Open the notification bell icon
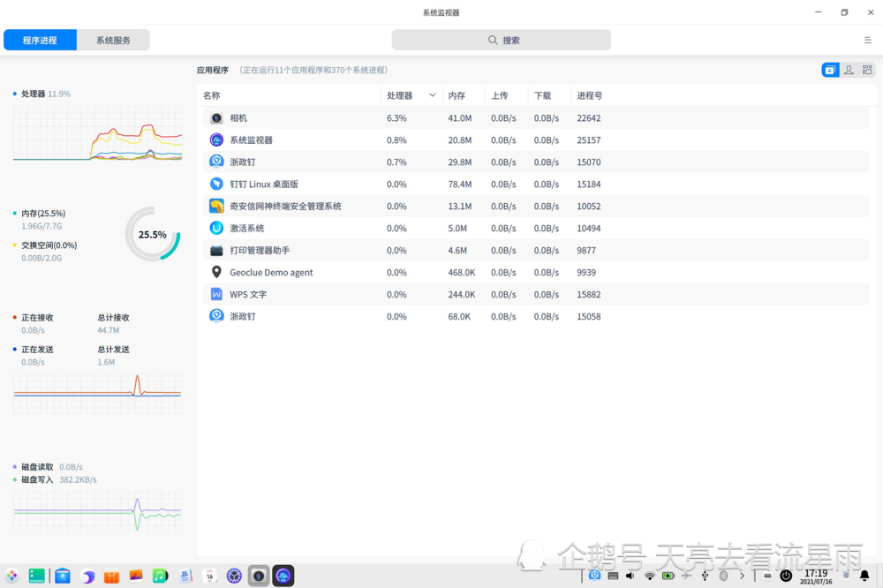 [864, 576]
